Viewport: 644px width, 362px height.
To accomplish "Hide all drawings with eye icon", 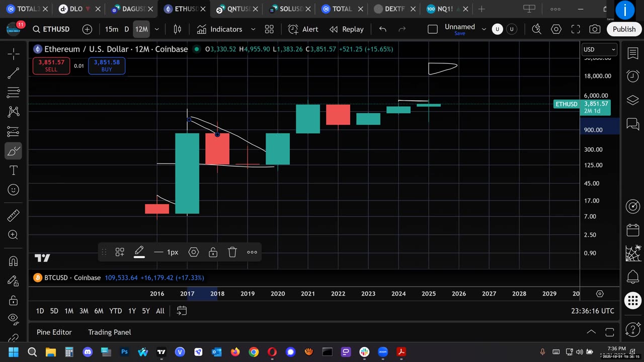I will (14, 319).
